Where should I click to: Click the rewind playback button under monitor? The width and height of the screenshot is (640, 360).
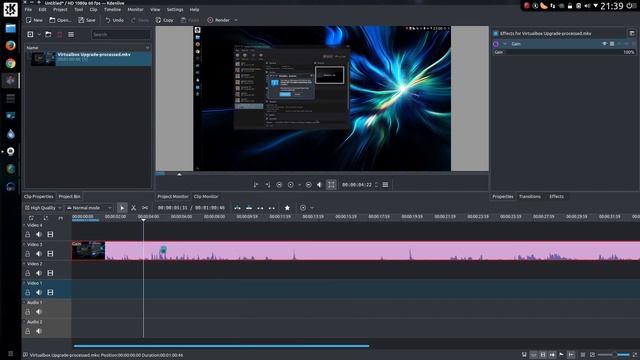point(279,185)
